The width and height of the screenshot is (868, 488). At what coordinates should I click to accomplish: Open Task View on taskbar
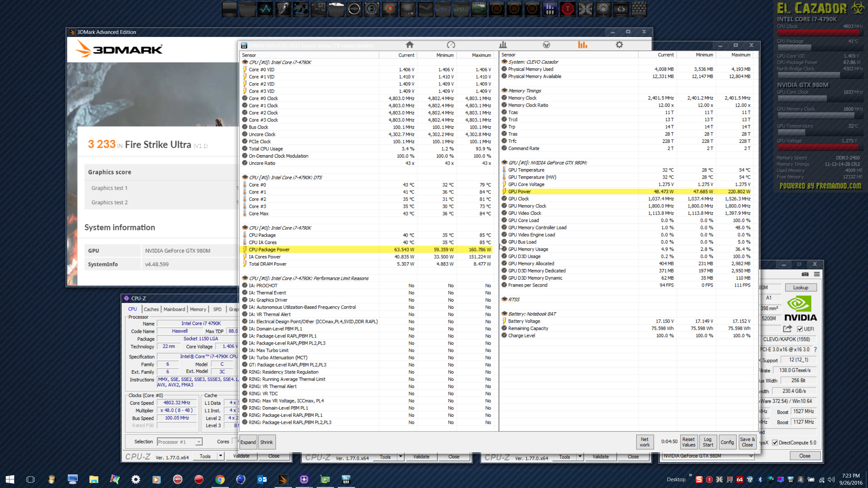point(31,479)
